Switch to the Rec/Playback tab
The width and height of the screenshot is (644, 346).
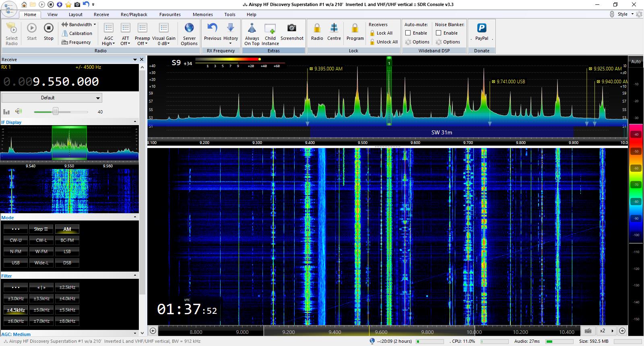pos(134,14)
